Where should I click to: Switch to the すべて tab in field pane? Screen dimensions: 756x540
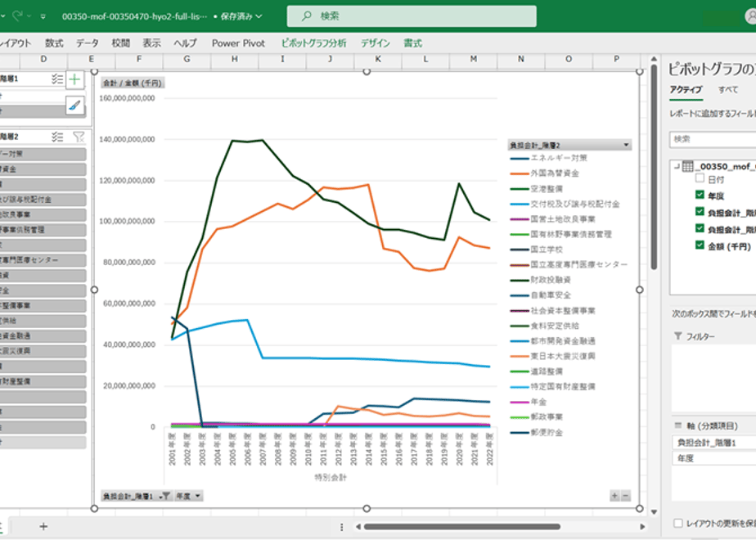[727, 90]
